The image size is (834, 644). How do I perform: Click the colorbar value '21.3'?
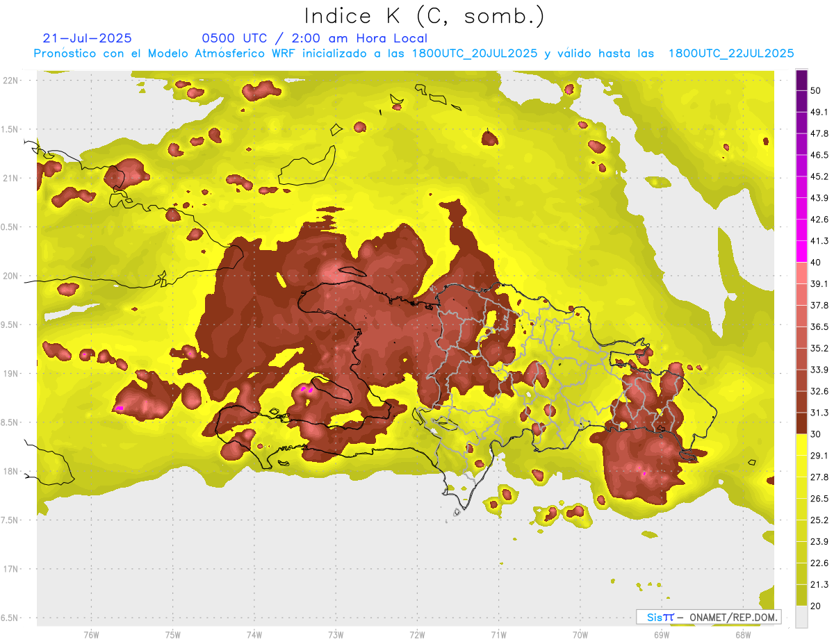click(819, 584)
